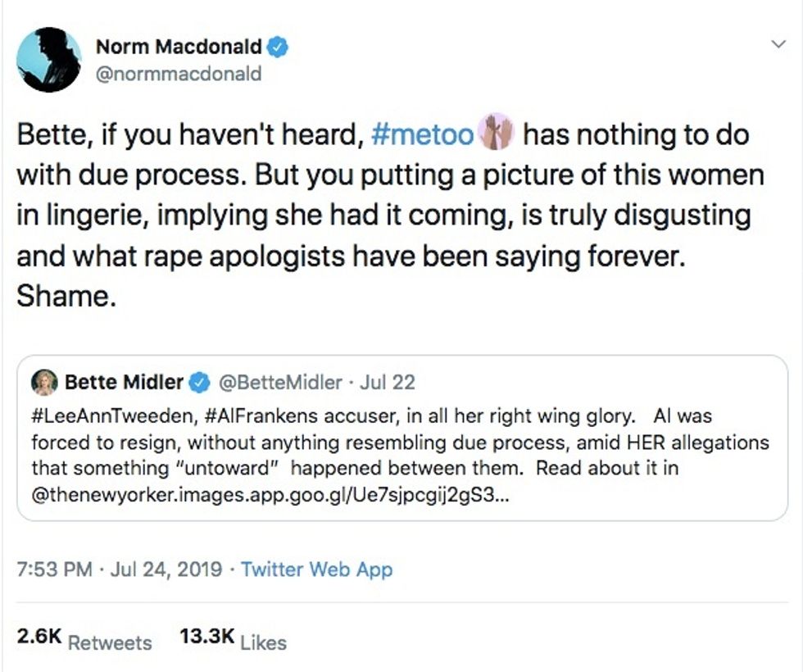
Task: Click the raised hands emoji after #metoo
Action: (497, 134)
